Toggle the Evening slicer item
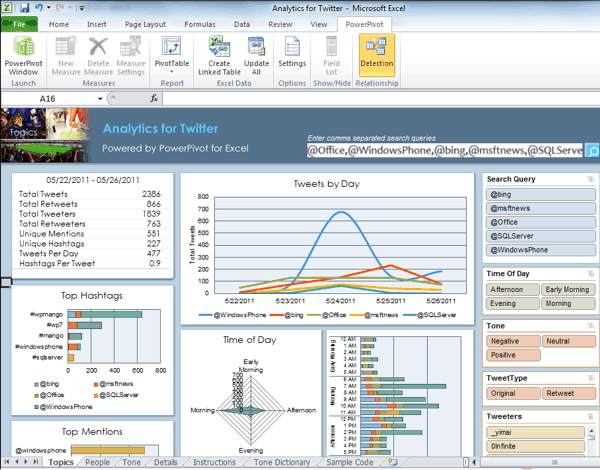Image resolution: width=600 pixels, height=470 pixels. click(513, 304)
